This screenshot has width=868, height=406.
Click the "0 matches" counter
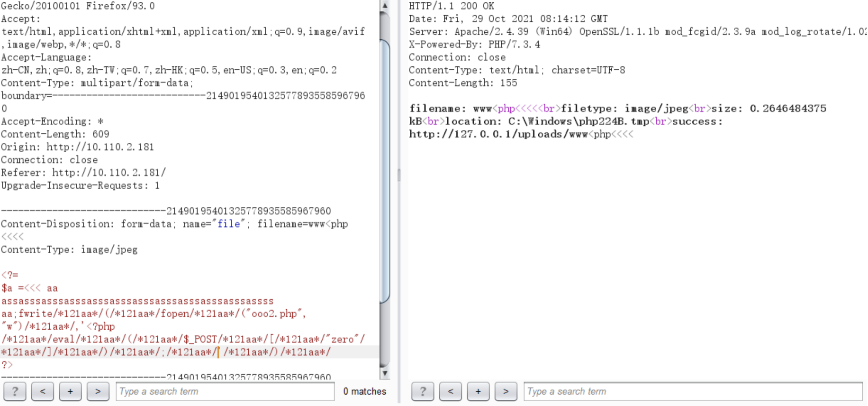(x=365, y=391)
